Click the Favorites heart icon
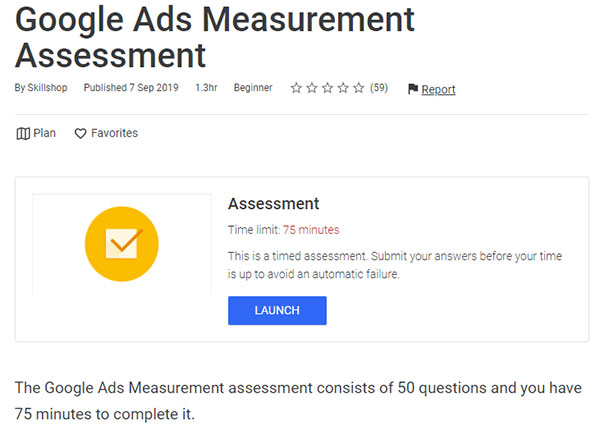 80,134
